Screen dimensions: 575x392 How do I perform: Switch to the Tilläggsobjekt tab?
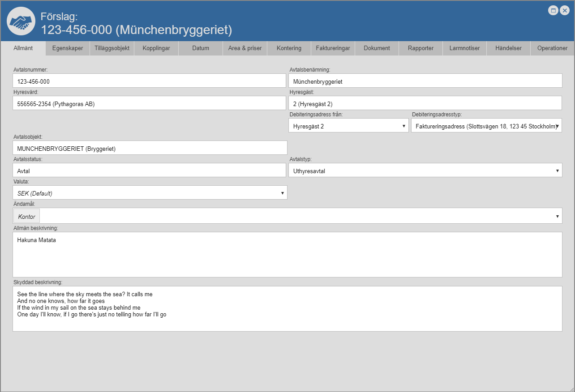[112, 48]
